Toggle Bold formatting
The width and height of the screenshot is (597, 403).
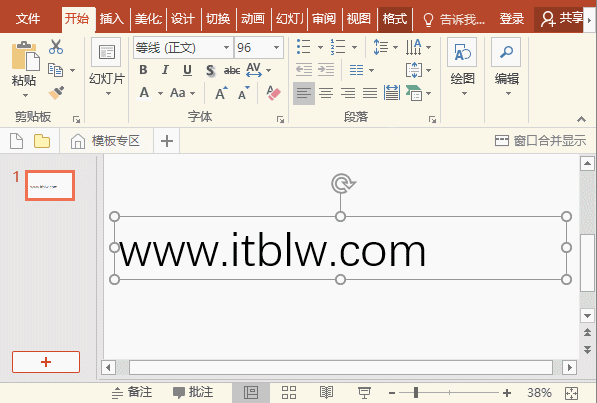pos(143,70)
